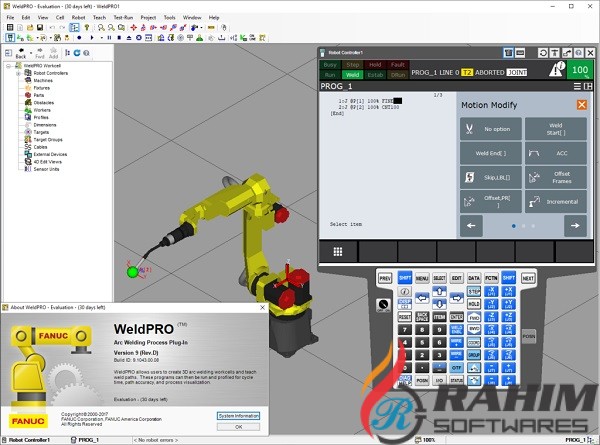Click the System Information button
The height and width of the screenshot is (445, 600).
click(238, 416)
